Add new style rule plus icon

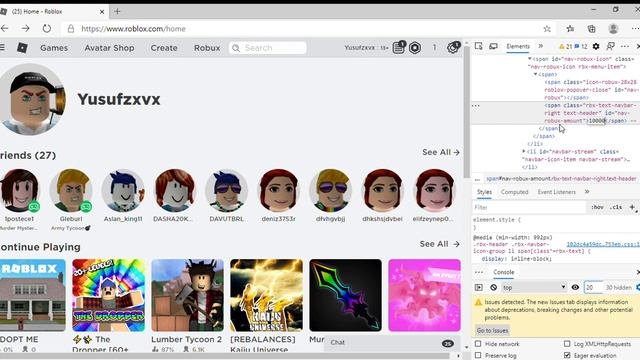coord(632,207)
